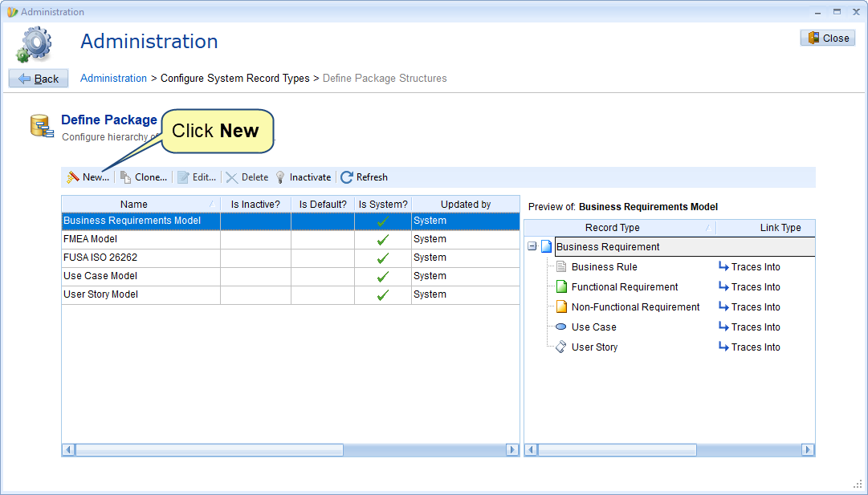
Task: Sort by the Name column header
Action: coord(141,204)
